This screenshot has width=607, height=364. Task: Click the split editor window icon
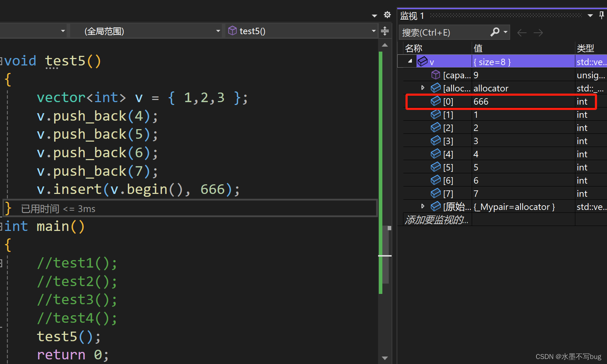coord(385,31)
